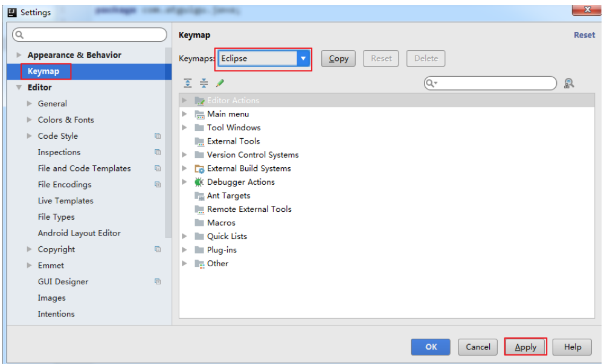Image resolution: width=604 pixels, height=364 pixels.
Task: Open Live Templates settings page
Action: tap(65, 201)
